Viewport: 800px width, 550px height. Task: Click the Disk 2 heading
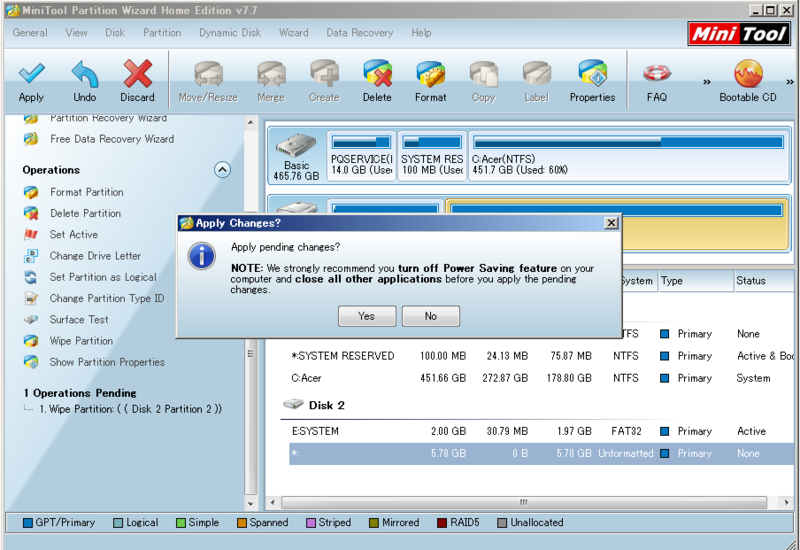(327, 405)
